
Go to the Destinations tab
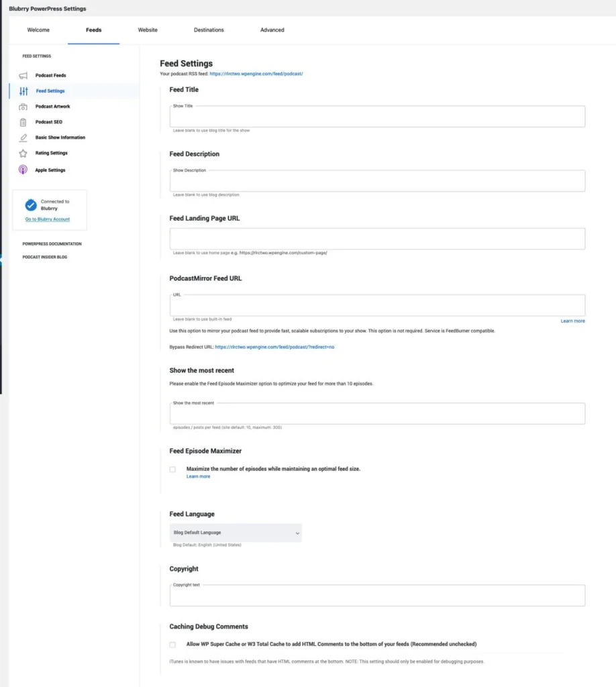click(x=209, y=30)
